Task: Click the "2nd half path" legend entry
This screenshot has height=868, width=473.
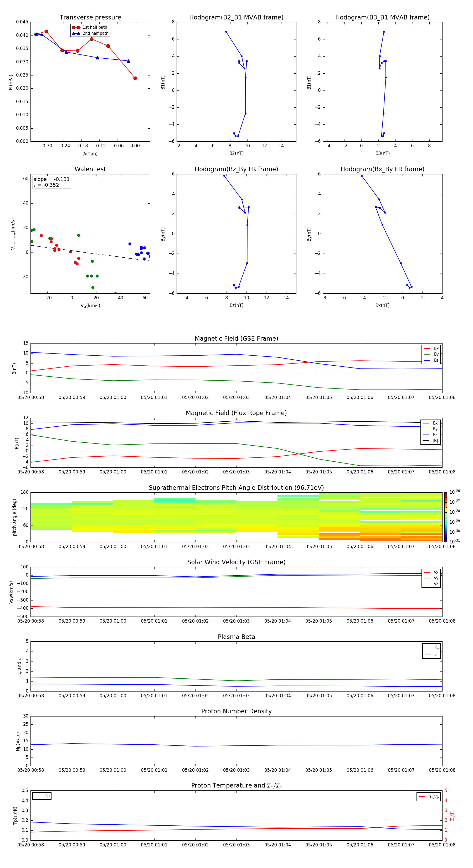Action: (x=90, y=33)
